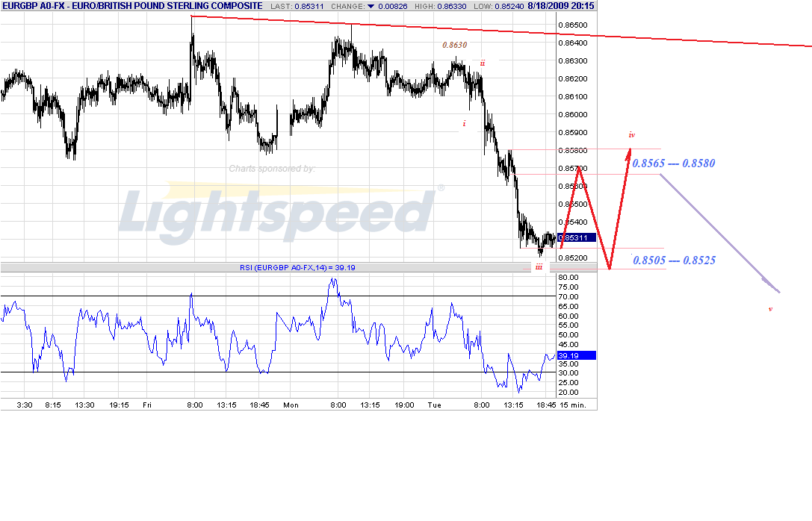
Task: Click the 0.8565 --- 0.8580 target range
Action: tap(673, 163)
